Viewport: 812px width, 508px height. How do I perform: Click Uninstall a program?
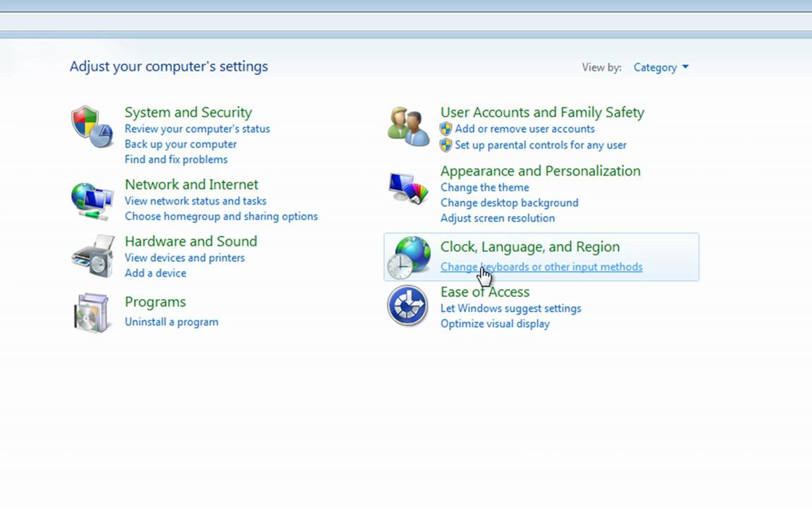(x=171, y=322)
